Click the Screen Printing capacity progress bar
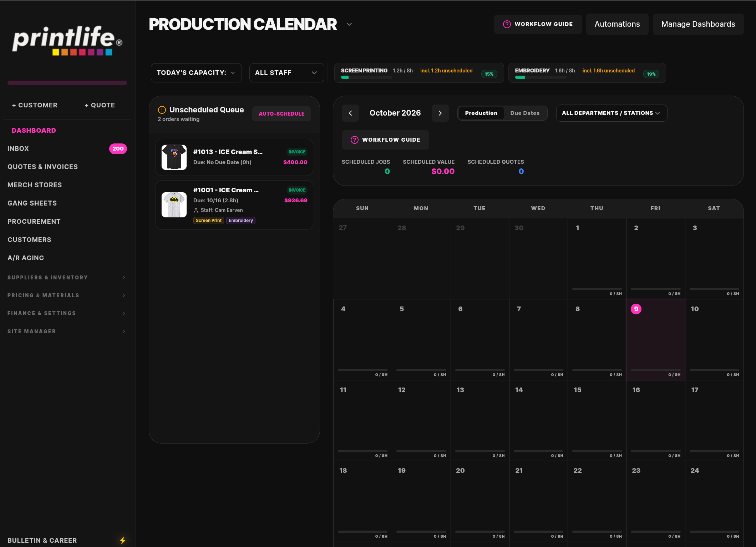Viewport: 756px width, 547px height. click(366, 77)
